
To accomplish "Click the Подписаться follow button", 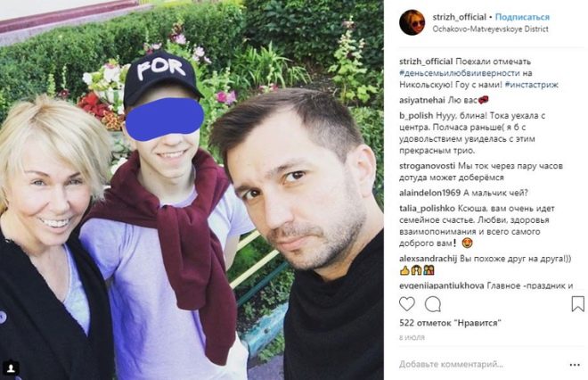I will point(522,17).
